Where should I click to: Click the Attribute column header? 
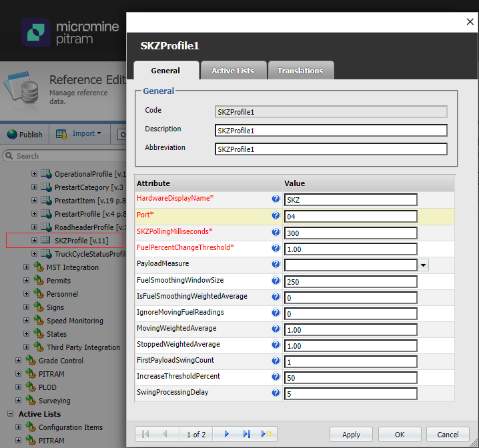coord(209,183)
